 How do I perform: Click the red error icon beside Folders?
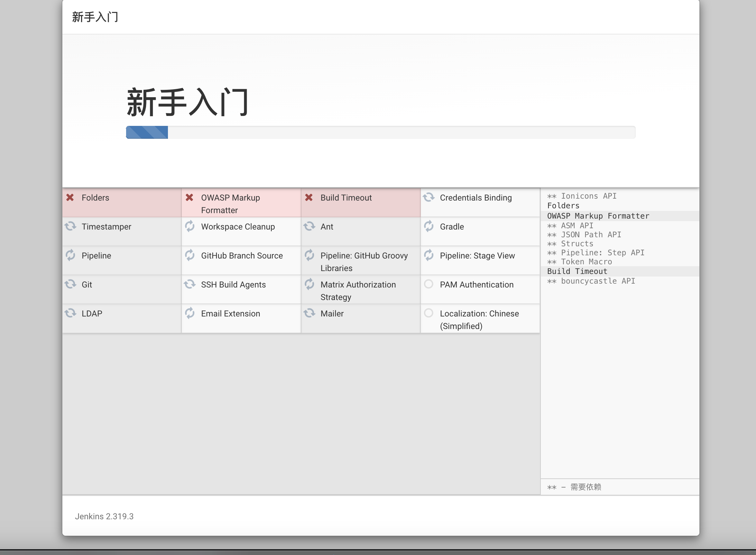tap(70, 198)
